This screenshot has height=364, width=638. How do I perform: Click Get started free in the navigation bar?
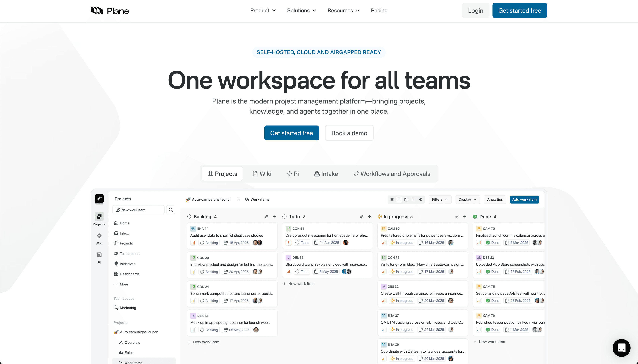point(520,10)
